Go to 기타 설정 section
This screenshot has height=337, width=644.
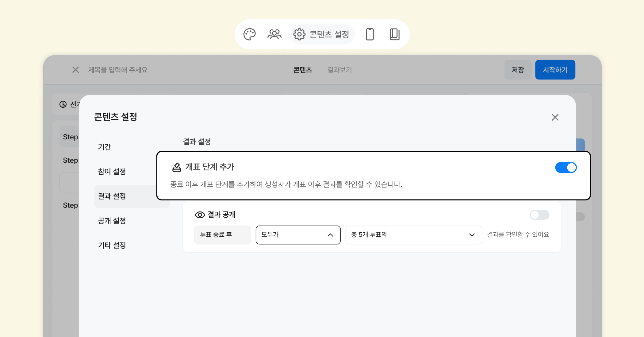112,245
